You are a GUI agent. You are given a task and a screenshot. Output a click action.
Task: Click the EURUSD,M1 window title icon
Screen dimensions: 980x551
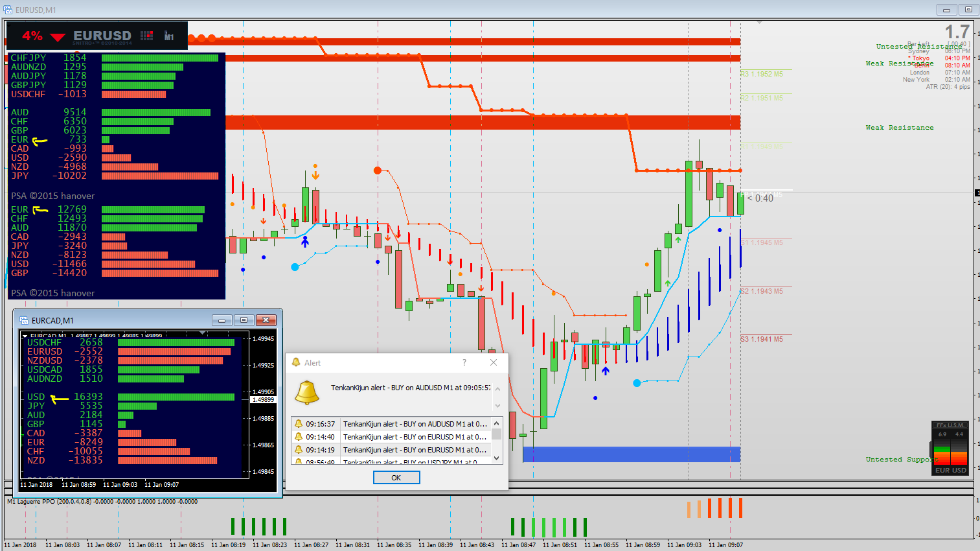[8, 10]
